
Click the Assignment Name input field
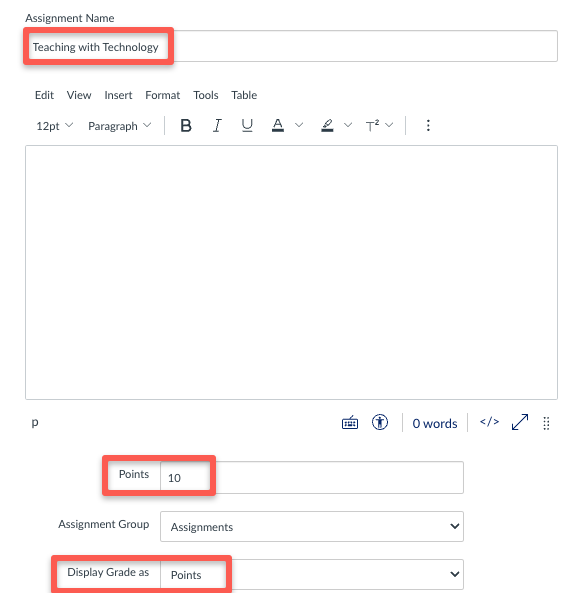click(291, 46)
